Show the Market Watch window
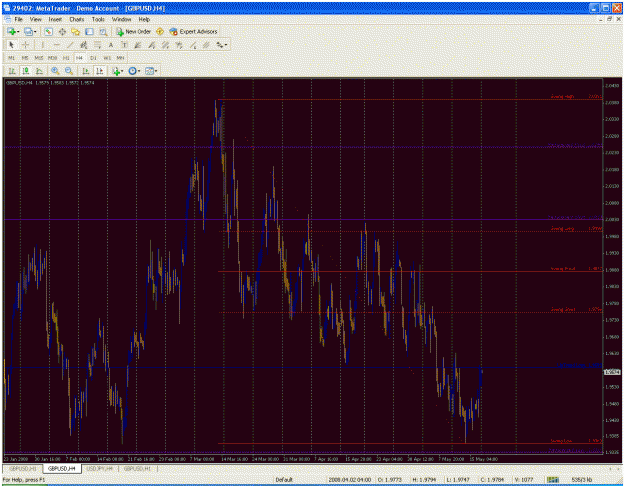This screenshot has height=486, width=625. tap(49, 31)
